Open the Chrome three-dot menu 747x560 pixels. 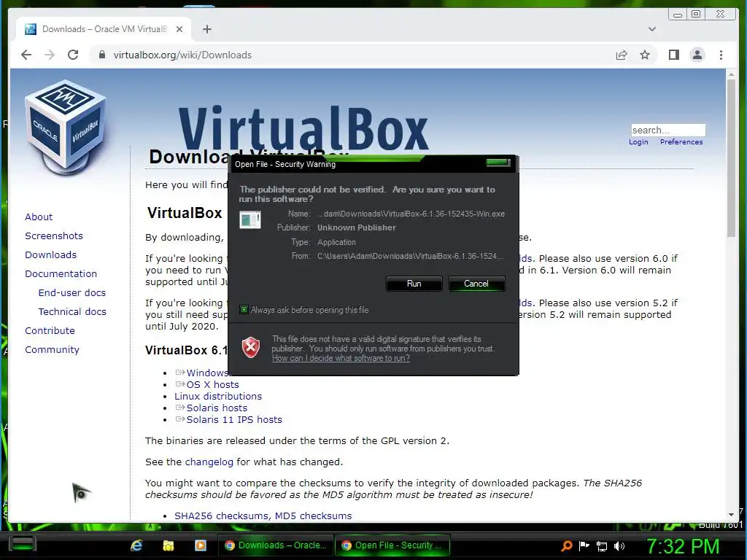pyautogui.click(x=721, y=55)
